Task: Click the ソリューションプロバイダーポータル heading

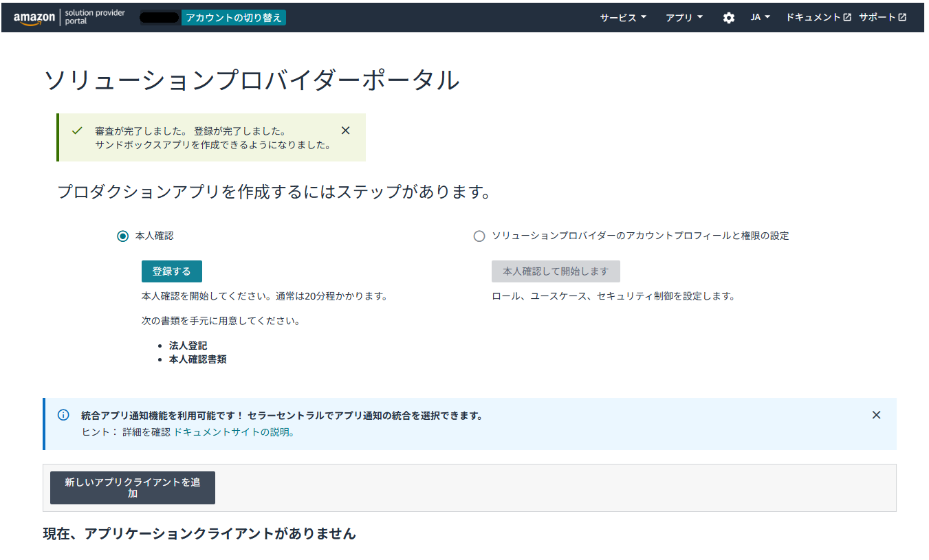Action: (252, 80)
